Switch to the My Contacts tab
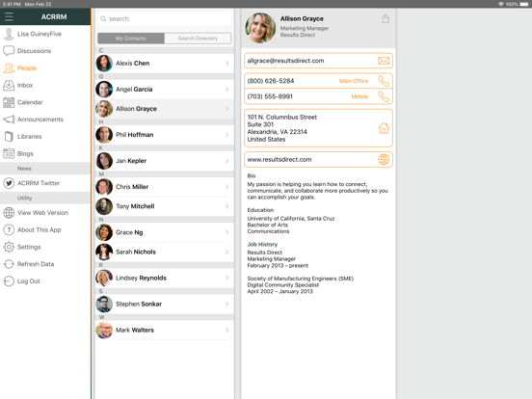532x399 pixels. [x=131, y=39]
